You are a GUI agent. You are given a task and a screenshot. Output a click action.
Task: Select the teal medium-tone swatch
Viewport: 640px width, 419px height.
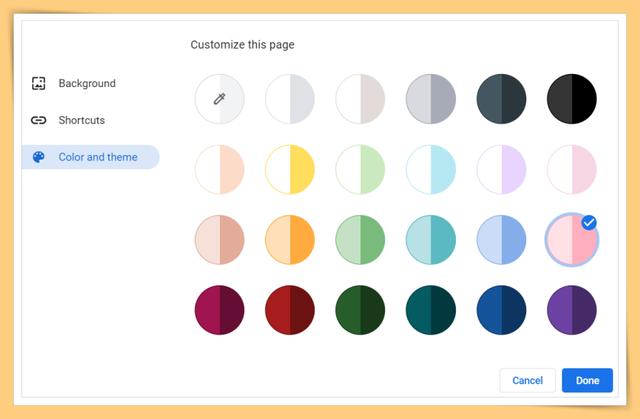[431, 240]
